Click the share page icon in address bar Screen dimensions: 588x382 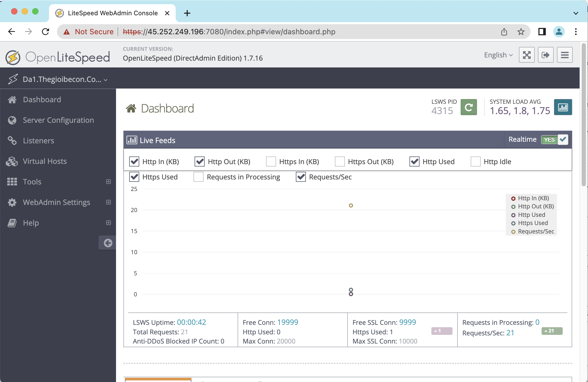pyautogui.click(x=504, y=32)
